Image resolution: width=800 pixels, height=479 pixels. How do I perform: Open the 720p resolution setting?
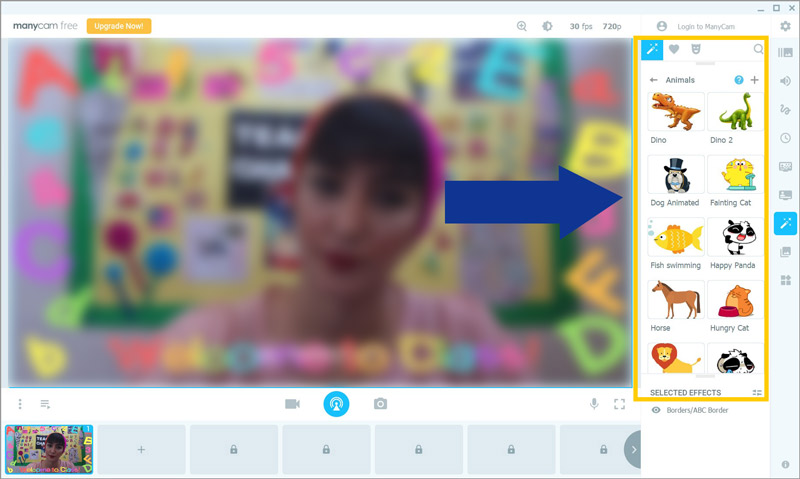click(612, 26)
